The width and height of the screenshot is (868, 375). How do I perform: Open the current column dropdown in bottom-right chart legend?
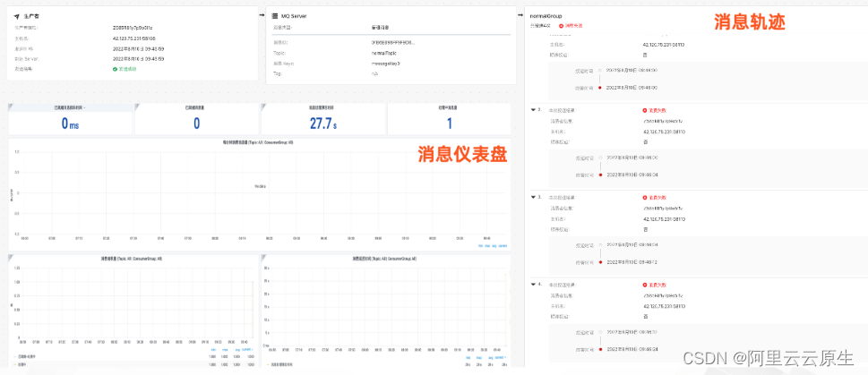coord(501,358)
